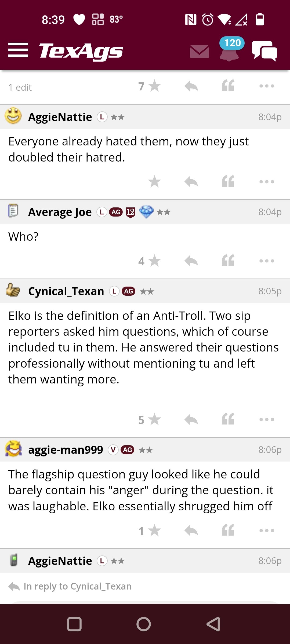290x644 pixels.
Task: Tap the TexAgs logo
Action: 81,51
